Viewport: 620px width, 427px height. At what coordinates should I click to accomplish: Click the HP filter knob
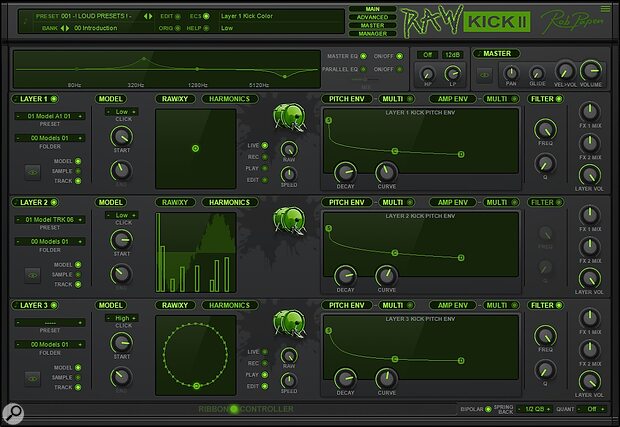point(427,74)
